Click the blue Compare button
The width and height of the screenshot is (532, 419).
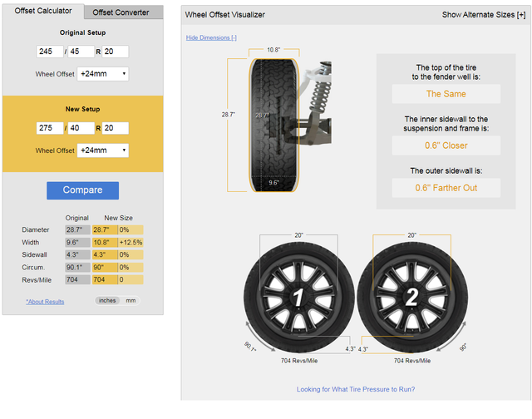point(83,190)
